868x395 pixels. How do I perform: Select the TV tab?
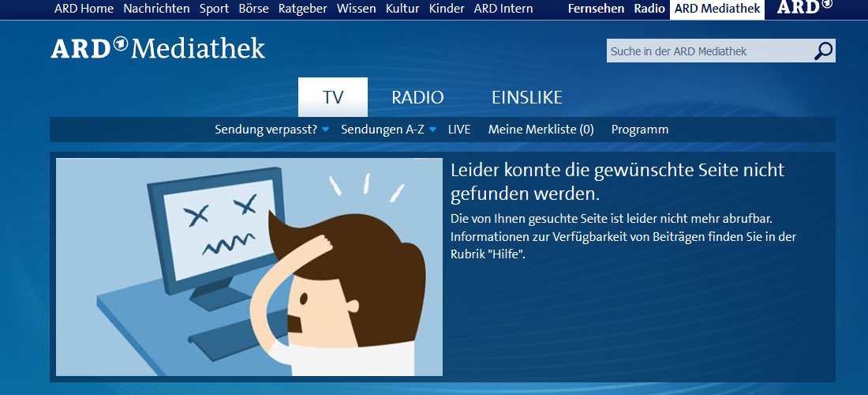333,98
